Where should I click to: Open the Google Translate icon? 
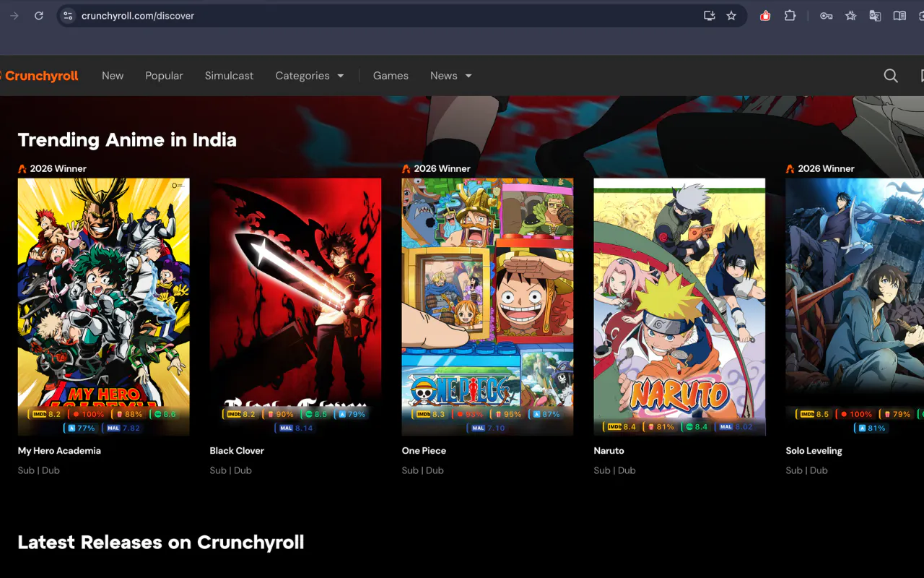(875, 16)
